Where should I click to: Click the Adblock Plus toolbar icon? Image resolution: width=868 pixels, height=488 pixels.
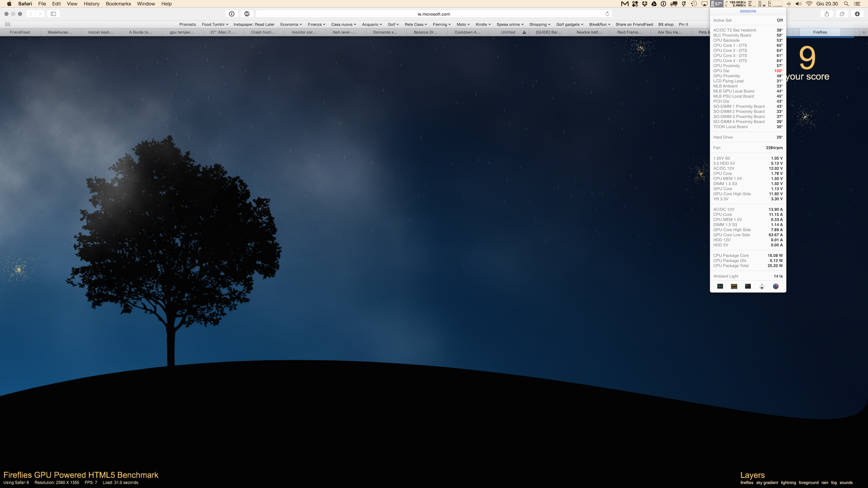click(x=247, y=14)
